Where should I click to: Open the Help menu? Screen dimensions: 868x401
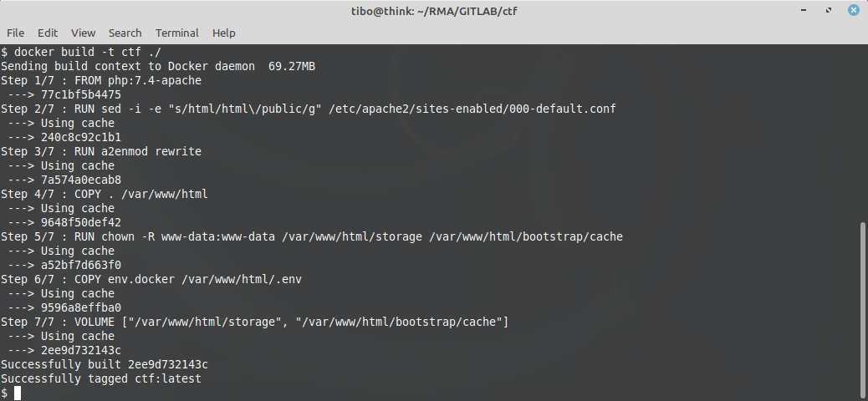coord(223,33)
